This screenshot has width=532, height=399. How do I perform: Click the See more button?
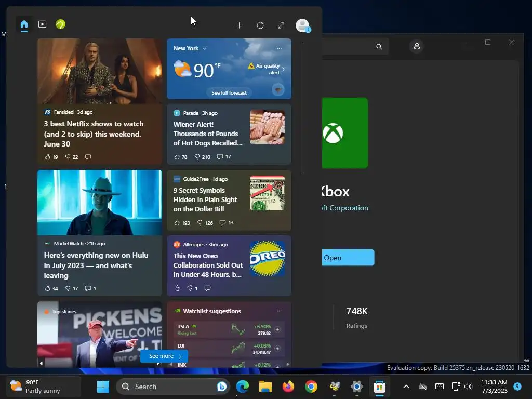(x=164, y=356)
